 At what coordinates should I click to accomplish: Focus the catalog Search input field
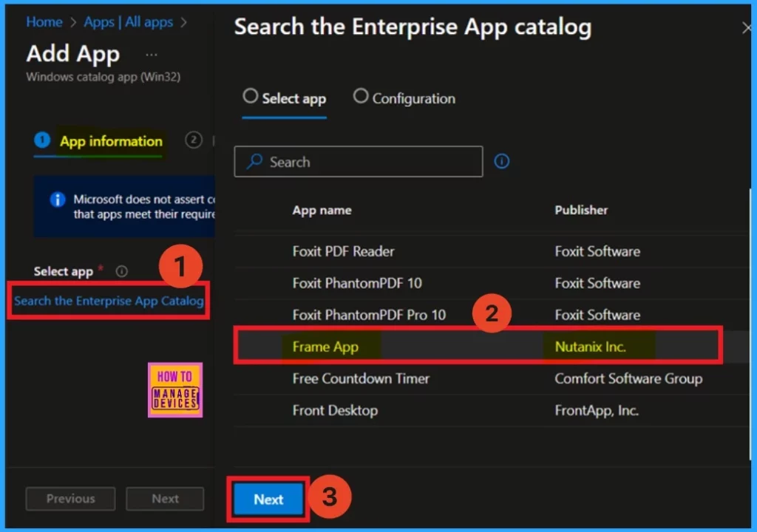pos(359,162)
